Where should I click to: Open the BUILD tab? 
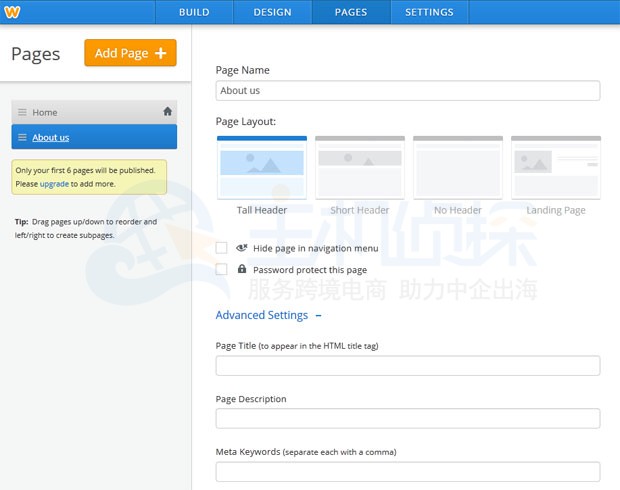(194, 12)
